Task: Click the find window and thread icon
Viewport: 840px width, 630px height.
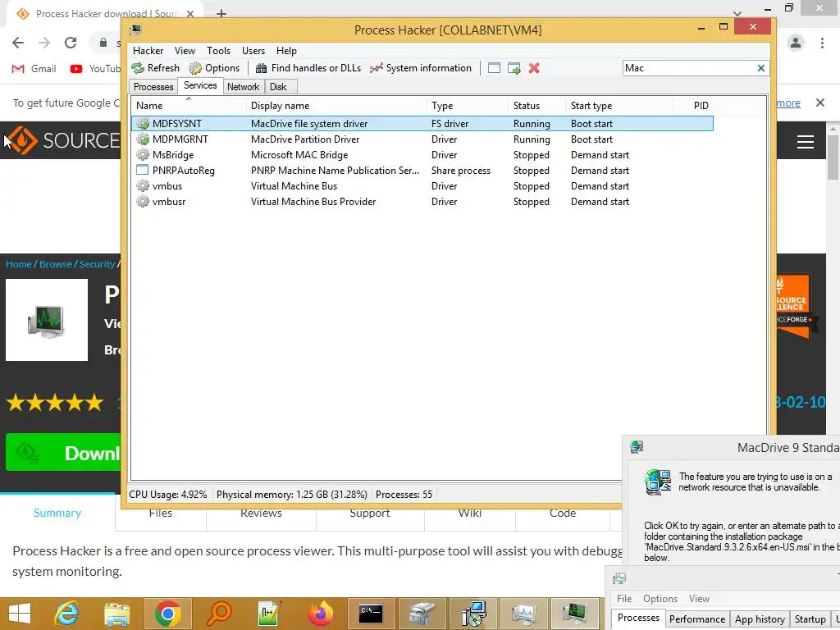Action: tap(514, 68)
